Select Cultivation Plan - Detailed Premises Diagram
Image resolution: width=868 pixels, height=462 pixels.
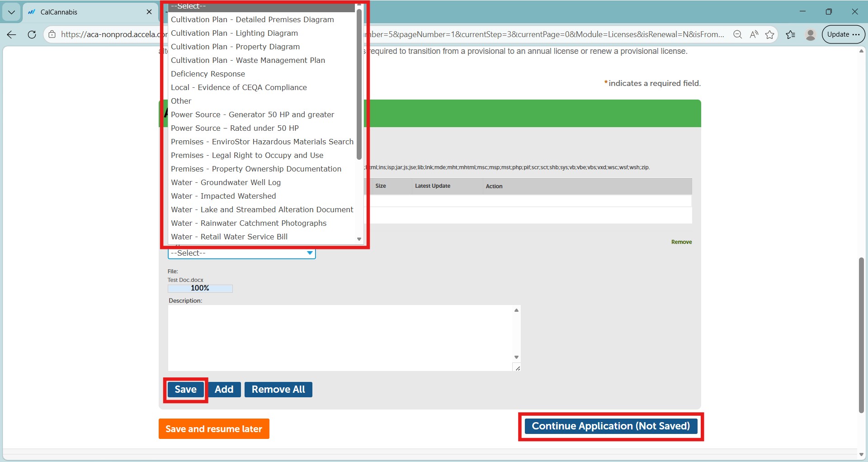(x=262, y=19)
